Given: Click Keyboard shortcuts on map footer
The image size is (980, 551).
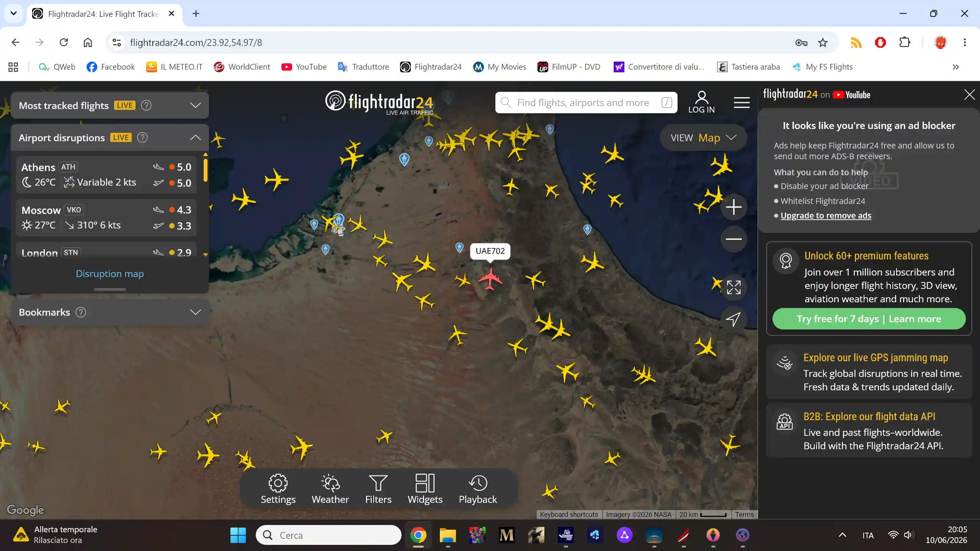Looking at the screenshot, I should (569, 515).
